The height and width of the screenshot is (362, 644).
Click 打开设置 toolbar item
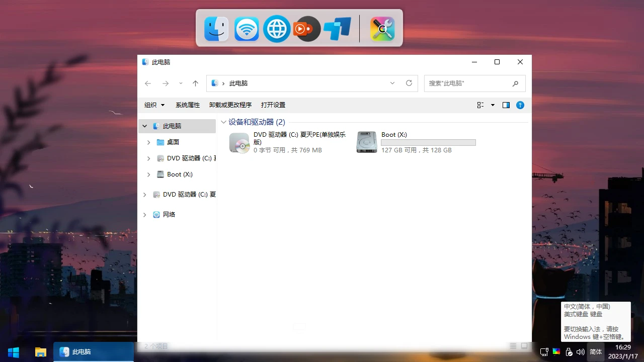pyautogui.click(x=273, y=105)
